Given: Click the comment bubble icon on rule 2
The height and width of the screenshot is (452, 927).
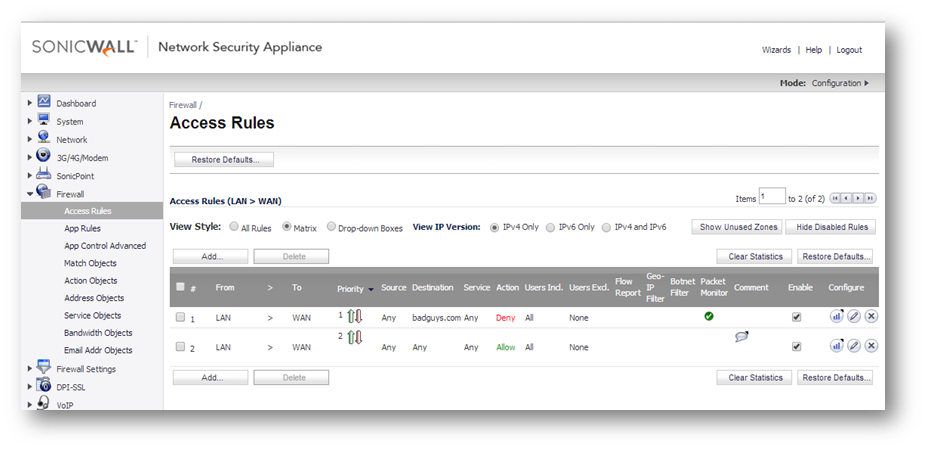Looking at the screenshot, I should [x=741, y=337].
